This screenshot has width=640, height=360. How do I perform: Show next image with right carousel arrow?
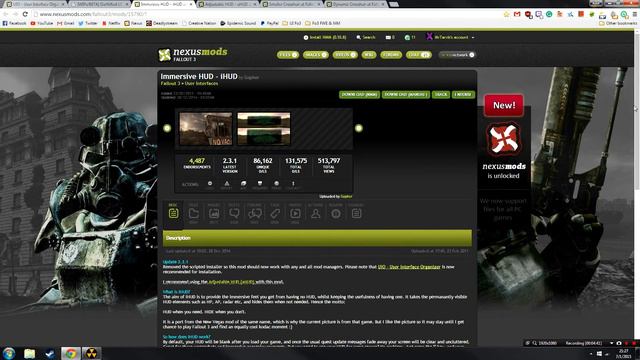point(358,128)
